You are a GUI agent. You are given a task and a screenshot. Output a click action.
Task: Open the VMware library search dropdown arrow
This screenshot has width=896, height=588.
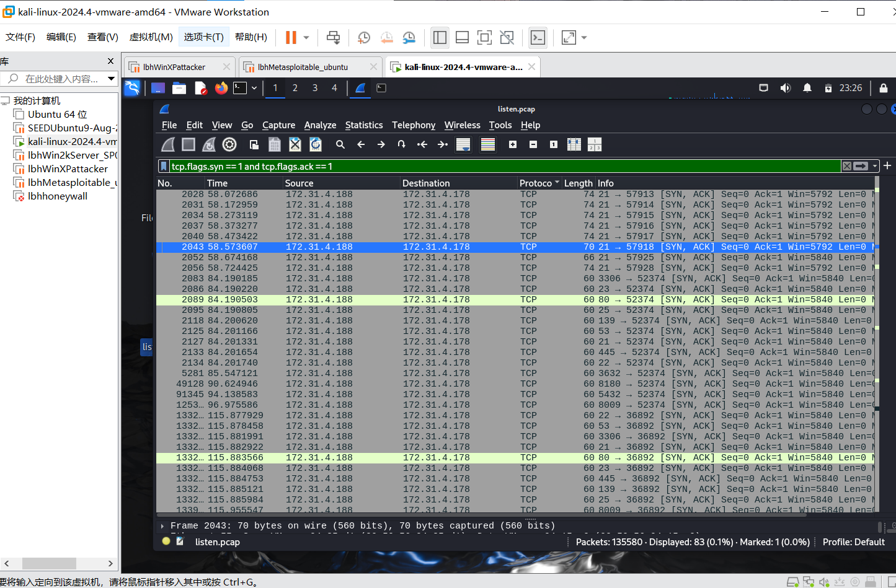pyautogui.click(x=112, y=79)
